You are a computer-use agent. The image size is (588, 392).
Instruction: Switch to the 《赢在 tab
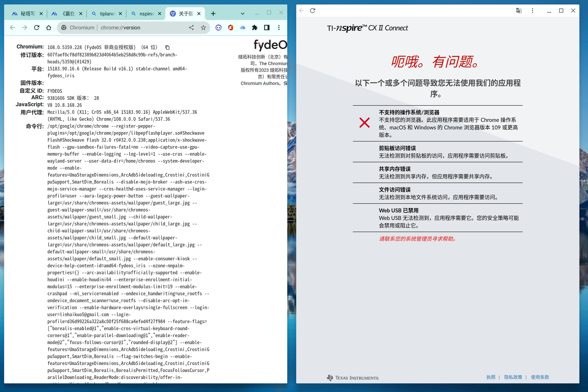[x=67, y=13]
